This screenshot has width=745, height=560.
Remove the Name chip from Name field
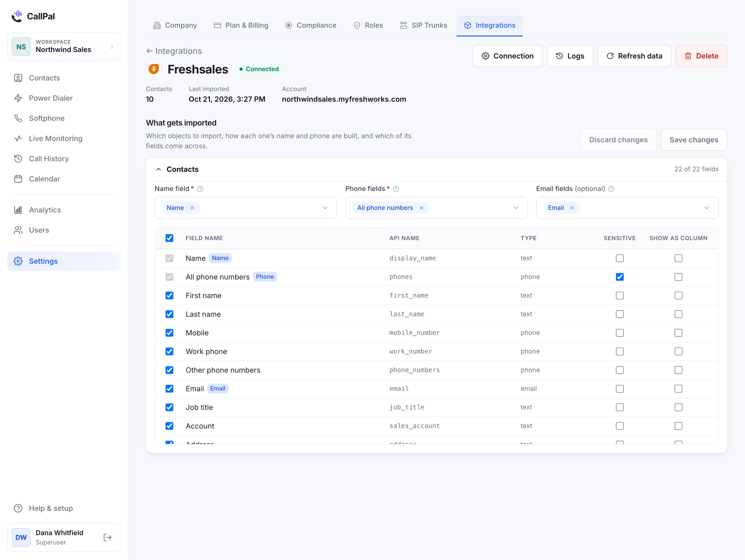click(x=192, y=208)
